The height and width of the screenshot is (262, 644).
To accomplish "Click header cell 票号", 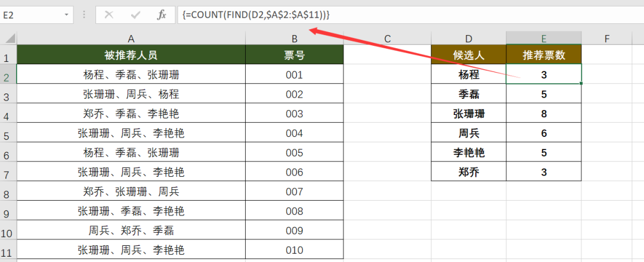I will (x=295, y=55).
